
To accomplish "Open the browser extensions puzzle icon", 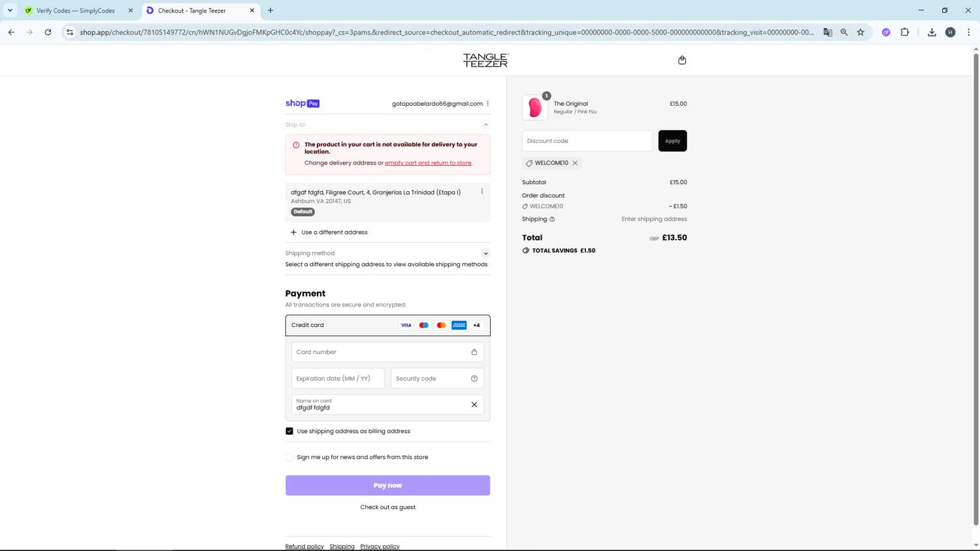I will 905,32.
